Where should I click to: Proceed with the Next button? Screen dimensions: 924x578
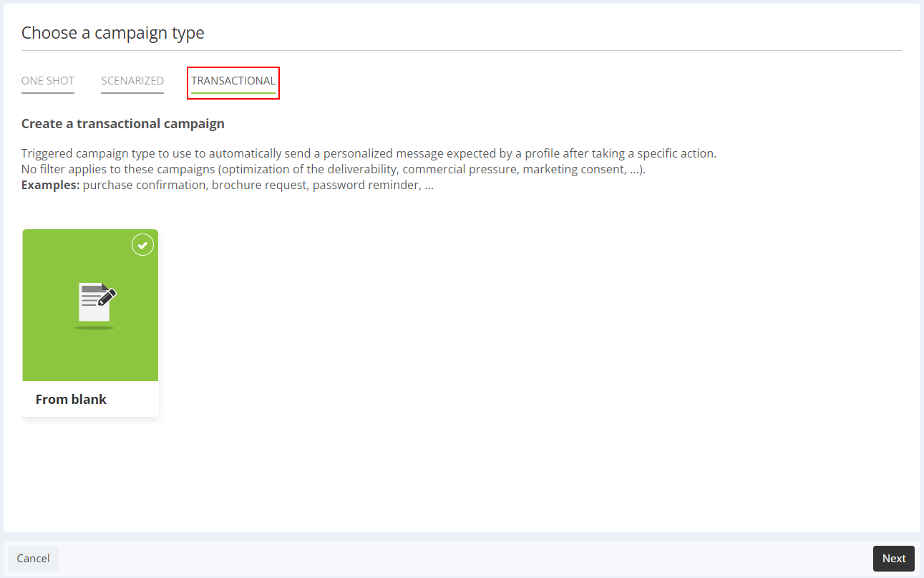[894, 559]
